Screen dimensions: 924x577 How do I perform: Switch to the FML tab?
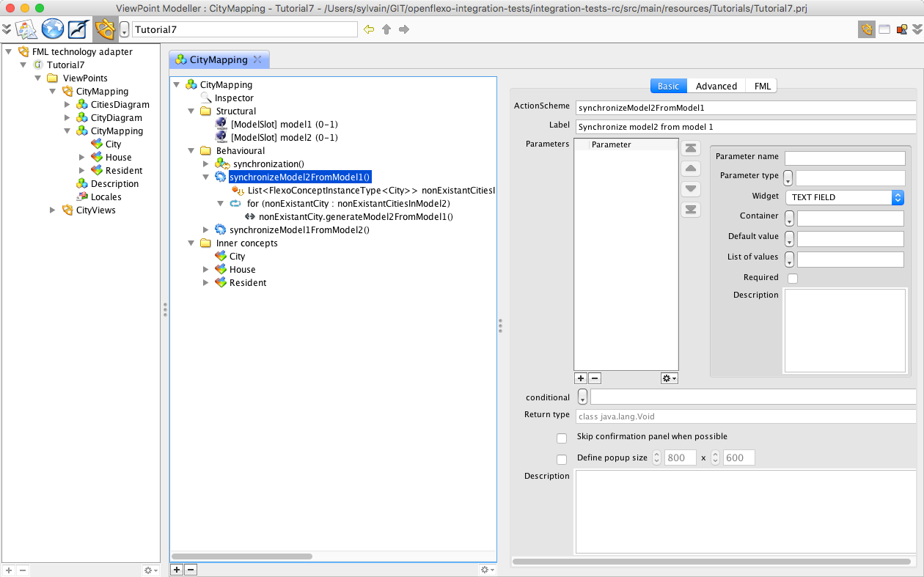(762, 86)
